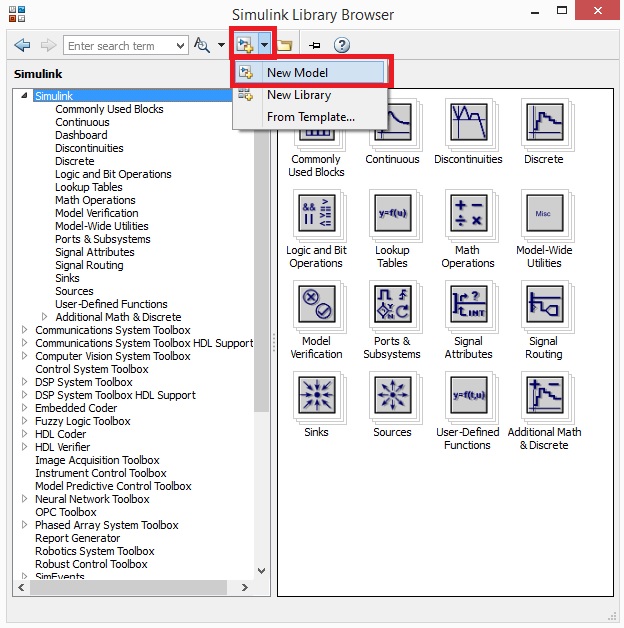Select User-Defined Functions tree item
624x628 pixels.
(x=111, y=304)
